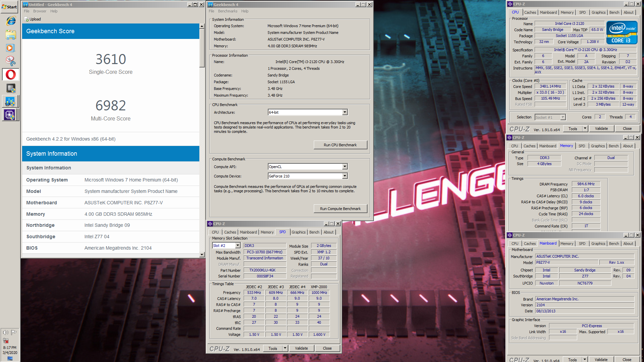Click Run CPU Benchmark button

[340, 145]
